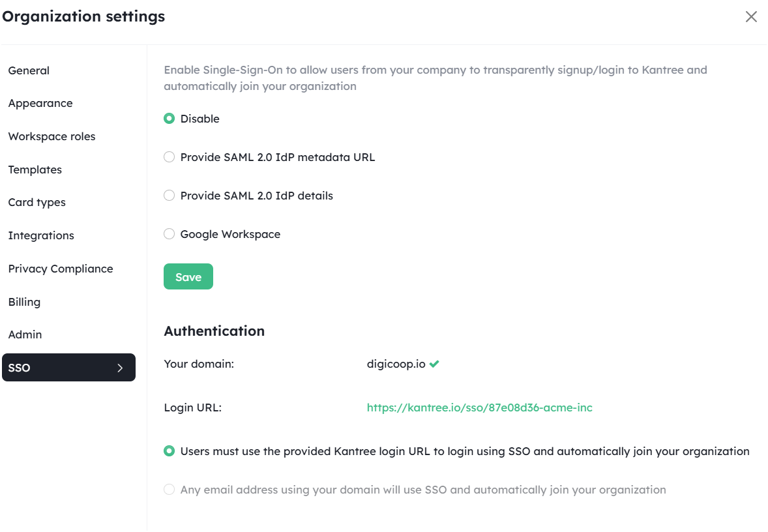
Task: Open Workspace roles section
Action: click(x=52, y=137)
